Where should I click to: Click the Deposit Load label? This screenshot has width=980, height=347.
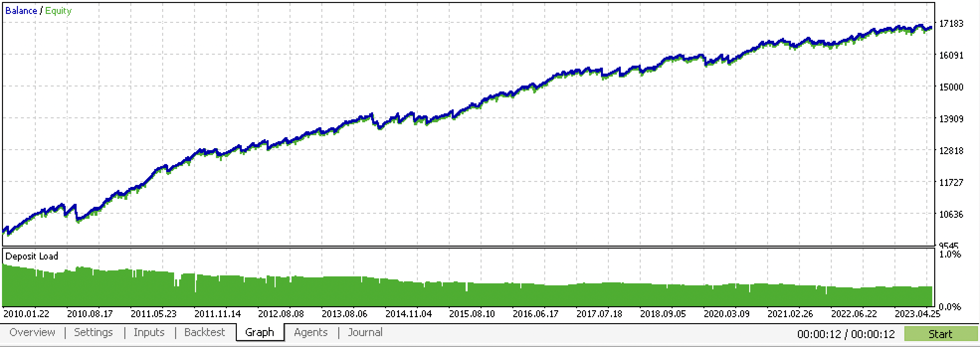tap(32, 256)
